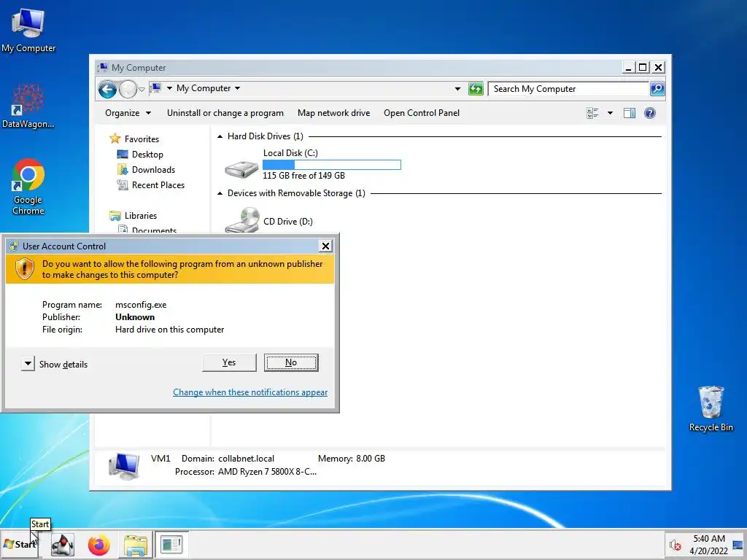Open the Organize dropdown menu
747x560 pixels.
[x=128, y=113]
